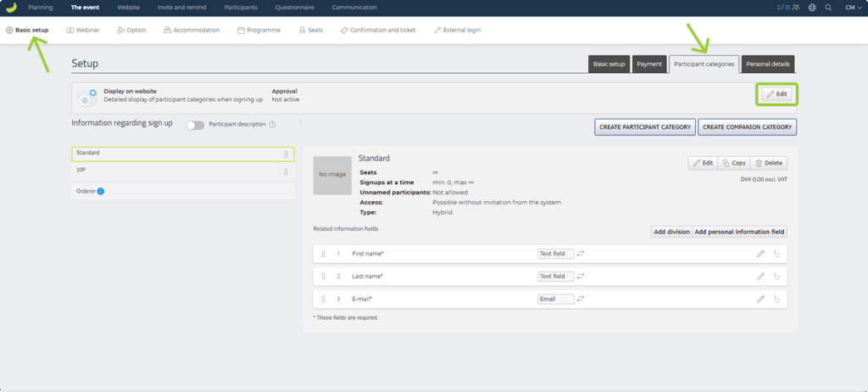The image size is (868, 392).
Task: Click pencil edit icon for Last name
Action: tap(760, 276)
